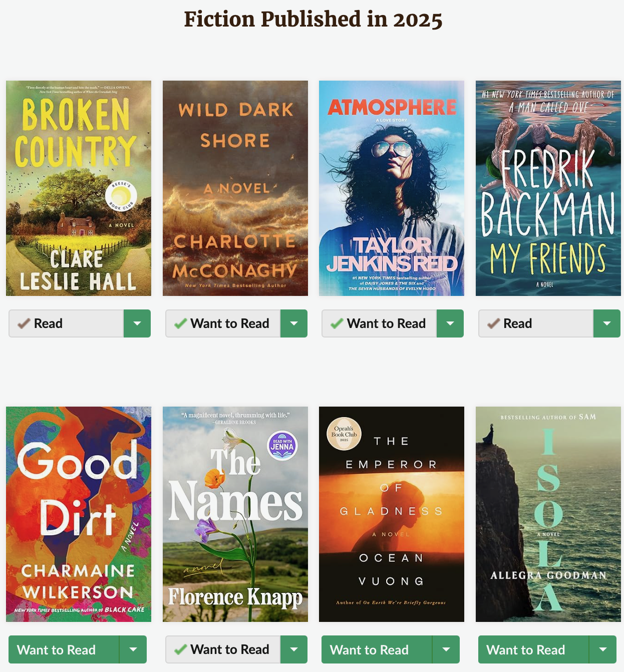Add Good Dirt to Want to Read

(64, 649)
